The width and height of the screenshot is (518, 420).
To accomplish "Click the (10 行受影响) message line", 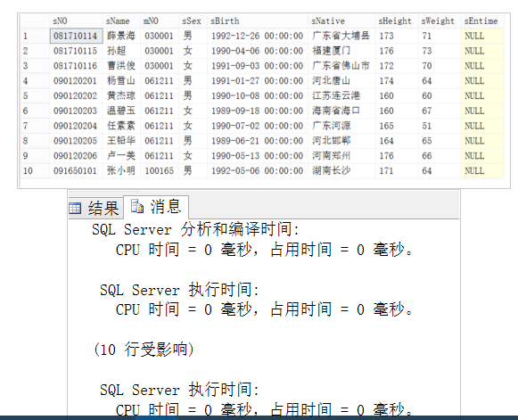I will pyautogui.click(x=144, y=350).
